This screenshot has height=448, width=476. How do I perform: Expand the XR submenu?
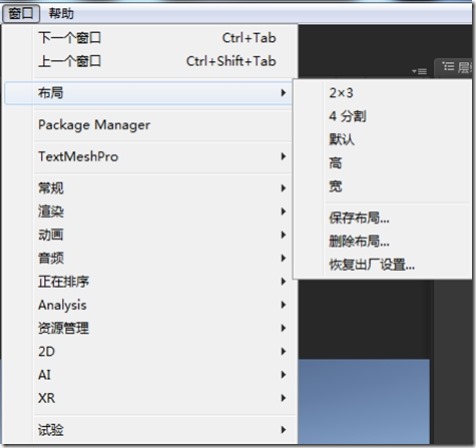[x=149, y=398]
